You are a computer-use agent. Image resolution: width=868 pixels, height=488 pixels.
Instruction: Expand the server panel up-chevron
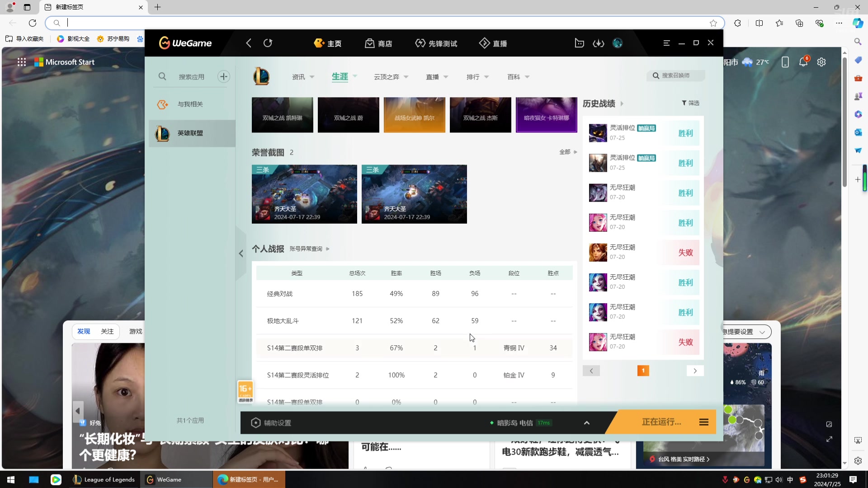pyautogui.click(x=587, y=423)
